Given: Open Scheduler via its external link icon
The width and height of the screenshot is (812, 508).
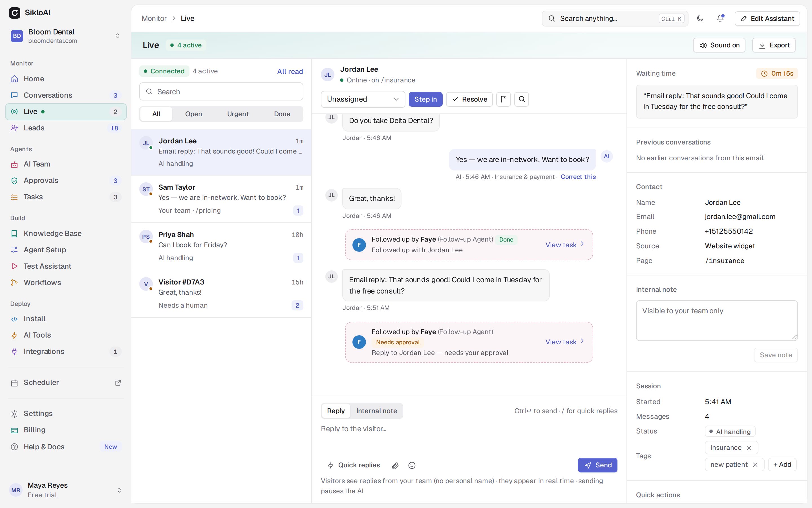Looking at the screenshot, I should (118, 383).
